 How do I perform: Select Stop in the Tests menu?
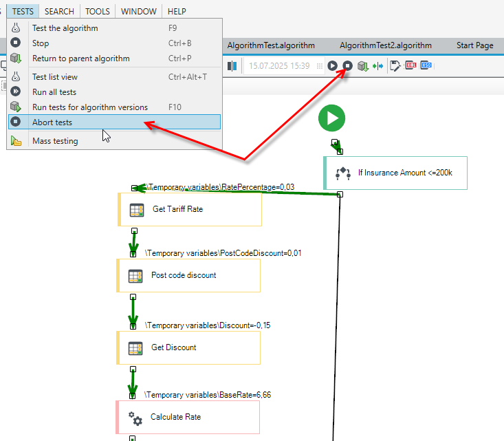coord(114,43)
